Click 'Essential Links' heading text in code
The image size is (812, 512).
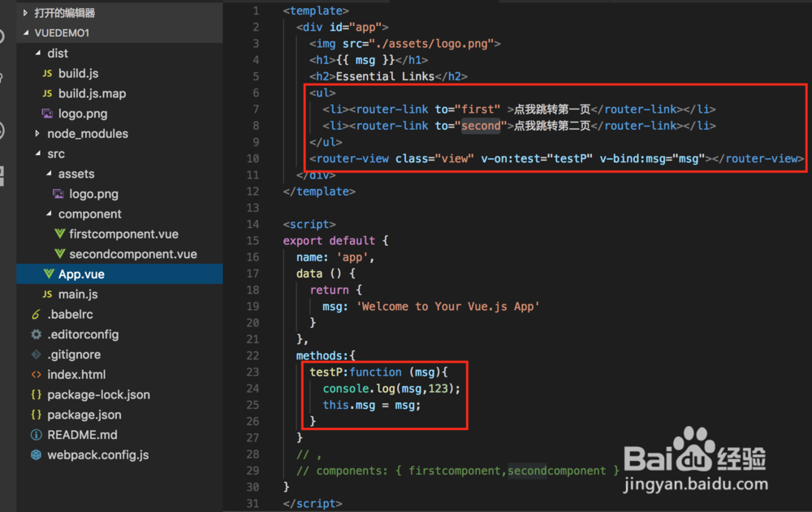385,76
